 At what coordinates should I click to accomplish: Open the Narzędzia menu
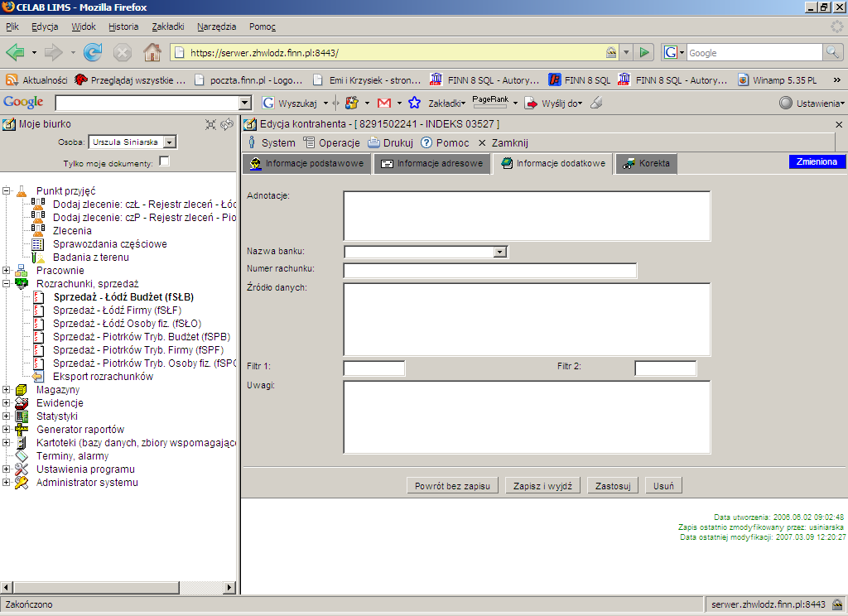coord(217,26)
